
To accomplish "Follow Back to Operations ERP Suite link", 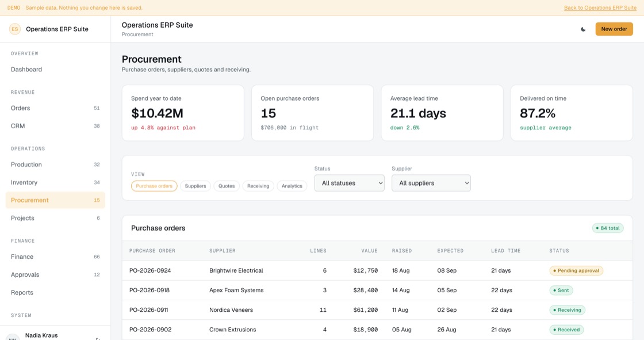I will 600,8.
